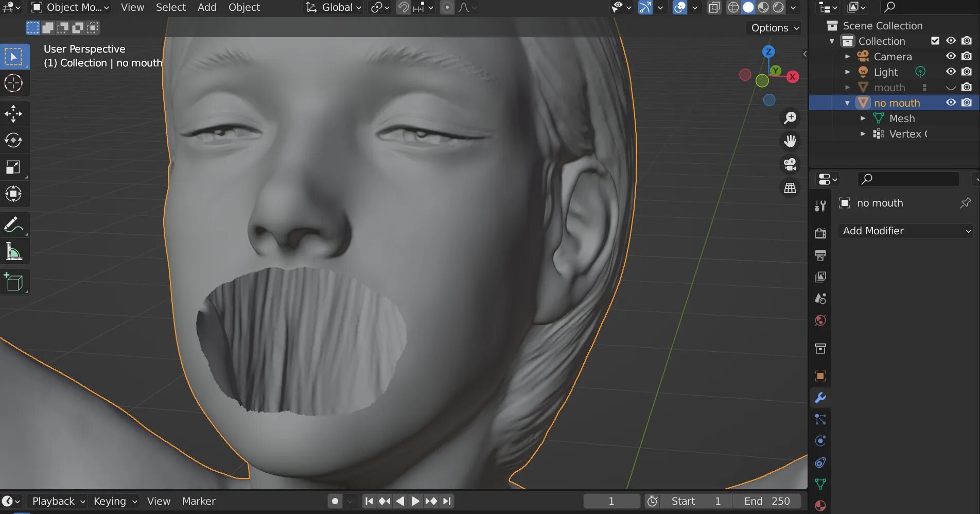This screenshot has height=514, width=980.
Task: Open the View Layer properties tab
Action: (820, 277)
